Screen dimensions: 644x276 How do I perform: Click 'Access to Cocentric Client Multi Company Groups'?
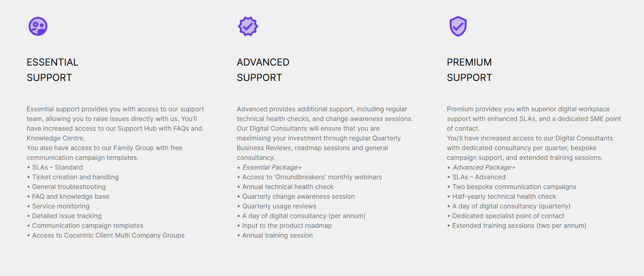coord(105,235)
